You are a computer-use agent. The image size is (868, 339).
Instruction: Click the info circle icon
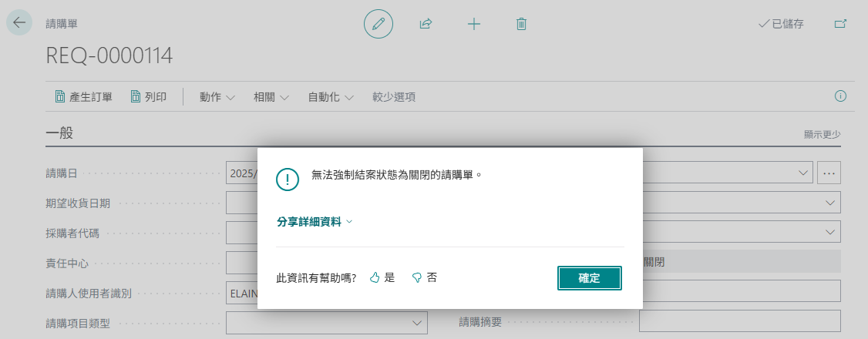pos(840,96)
